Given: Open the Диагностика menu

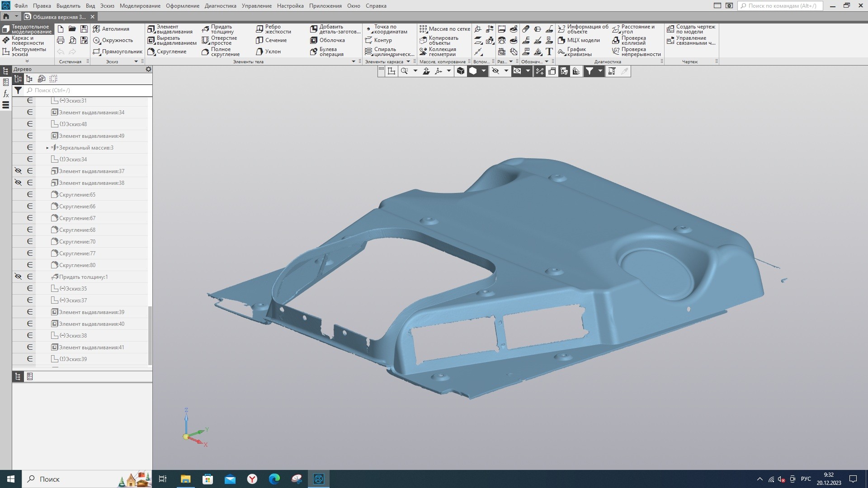Looking at the screenshot, I should 220,6.
